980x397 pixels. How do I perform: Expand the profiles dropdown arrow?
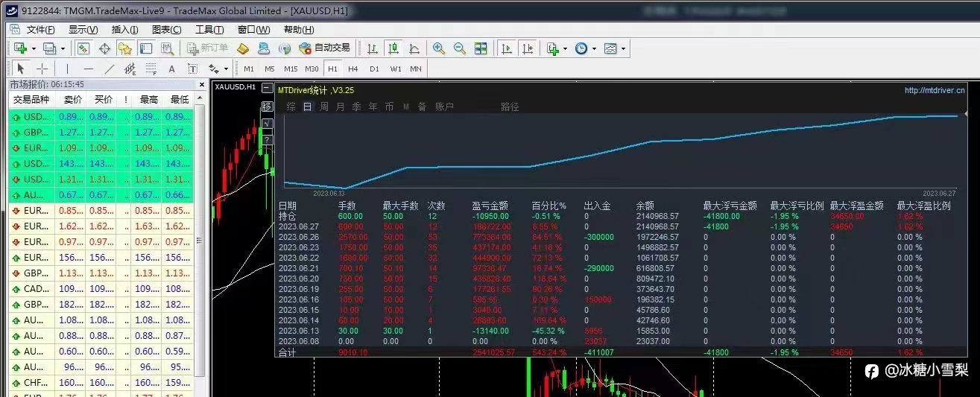click(x=63, y=48)
